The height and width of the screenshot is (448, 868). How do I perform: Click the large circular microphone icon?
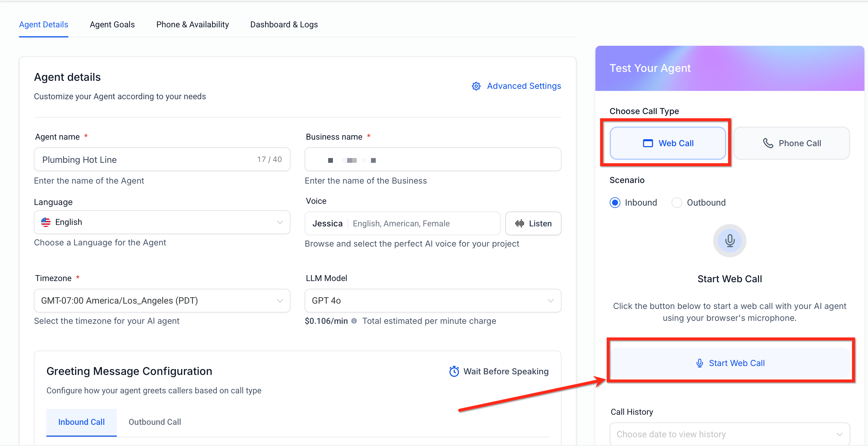click(729, 241)
